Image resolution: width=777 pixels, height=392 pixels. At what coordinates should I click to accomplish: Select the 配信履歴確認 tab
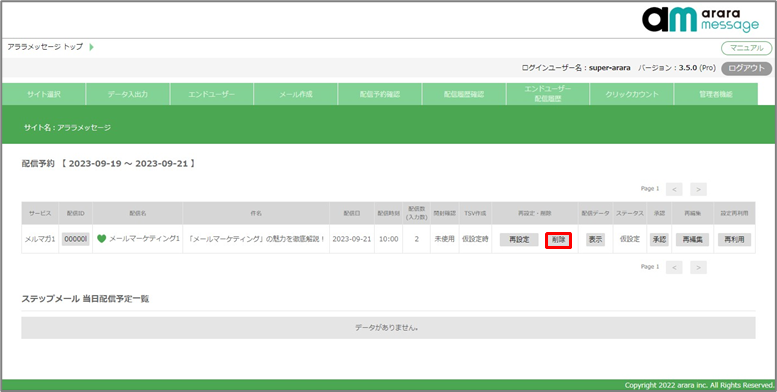click(464, 94)
